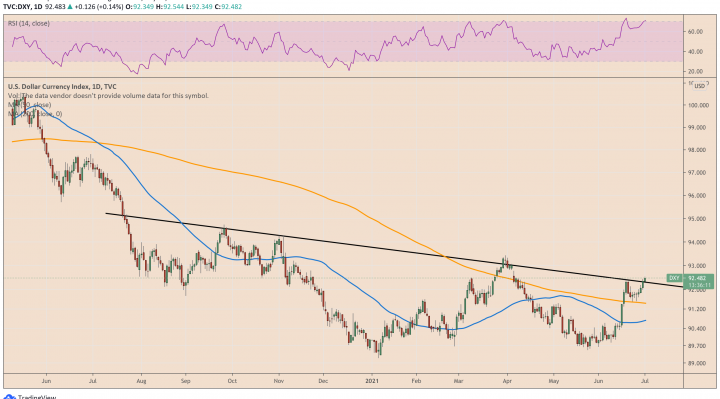This screenshot has width=720, height=399.
Task: Click the 91.200 price axis label
Action: 698,309
